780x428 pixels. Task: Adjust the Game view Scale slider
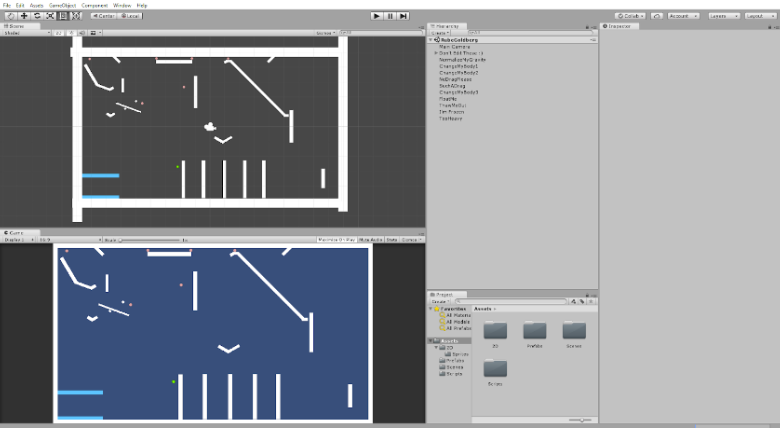(x=150, y=240)
